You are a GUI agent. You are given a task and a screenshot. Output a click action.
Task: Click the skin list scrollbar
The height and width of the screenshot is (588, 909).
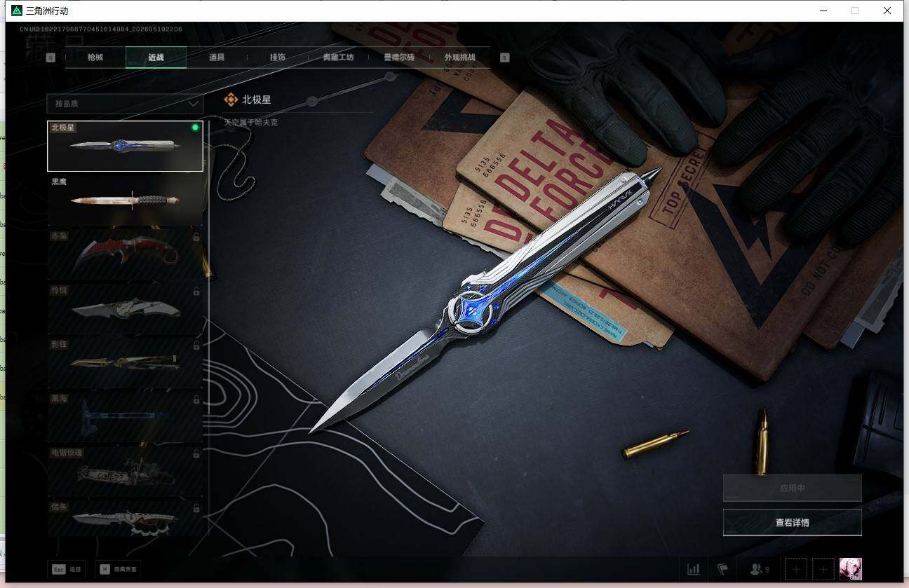point(208,329)
